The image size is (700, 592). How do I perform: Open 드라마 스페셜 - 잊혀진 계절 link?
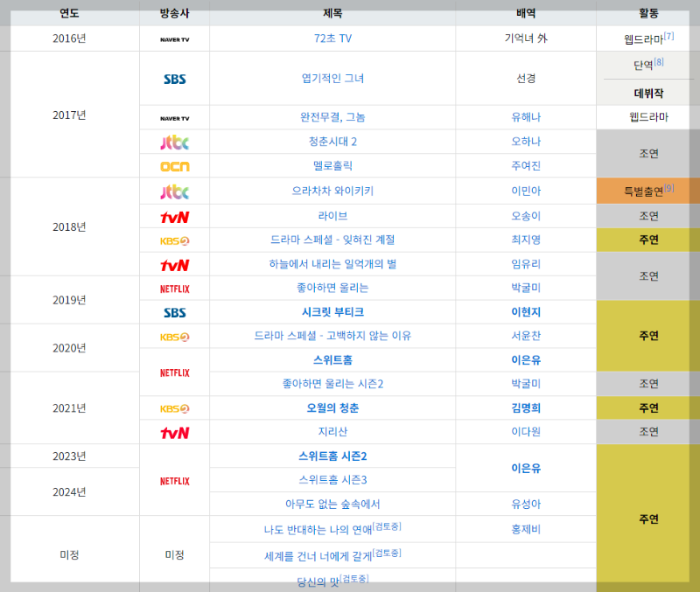click(332, 240)
